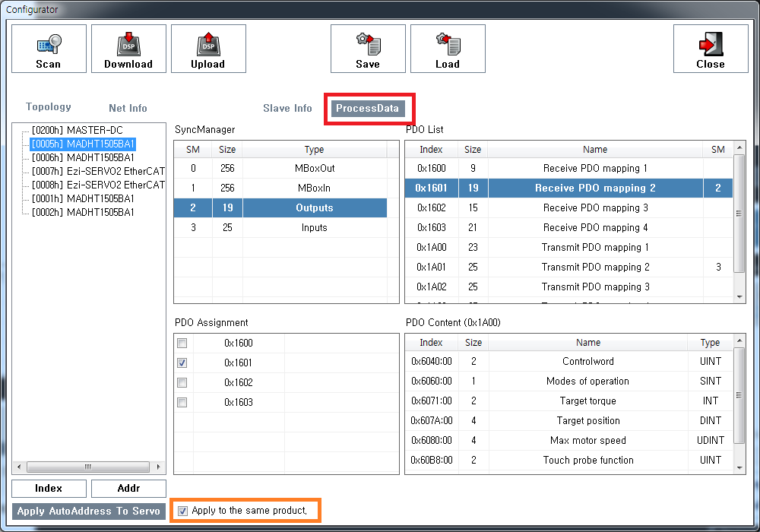Select [0007h] Ezi-SERVO2 EtherCAT device
The width and height of the screenshot is (760, 532).
(97, 172)
